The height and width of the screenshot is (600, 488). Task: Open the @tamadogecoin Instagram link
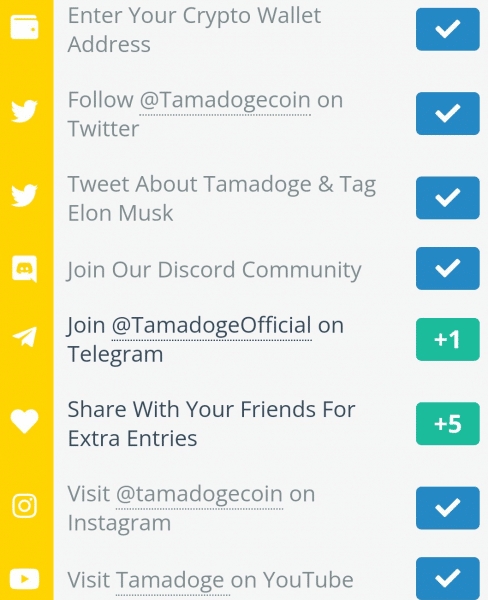click(x=199, y=494)
